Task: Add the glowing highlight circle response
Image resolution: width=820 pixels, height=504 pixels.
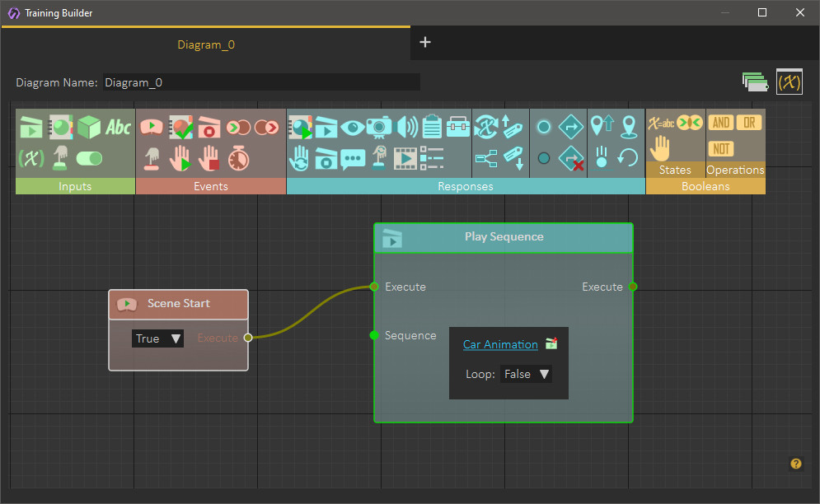Action: pyautogui.click(x=544, y=127)
